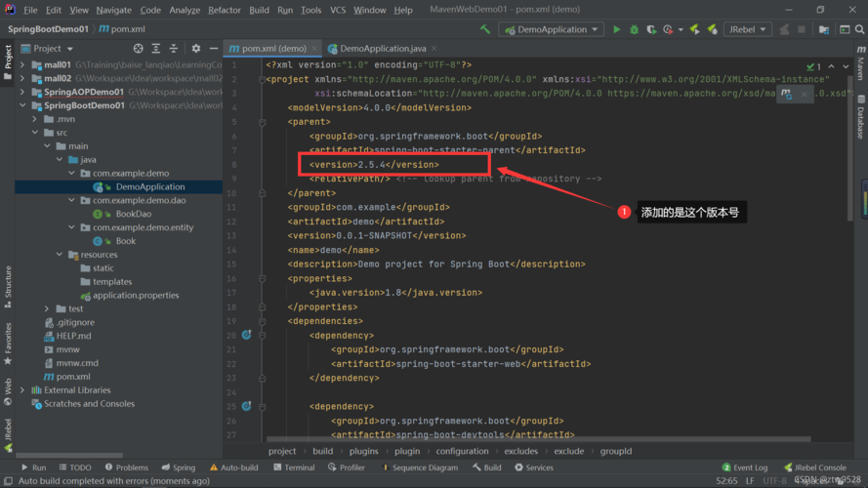Open the Web tool window sidebar
The height and width of the screenshot is (488, 868).
pyautogui.click(x=8, y=391)
